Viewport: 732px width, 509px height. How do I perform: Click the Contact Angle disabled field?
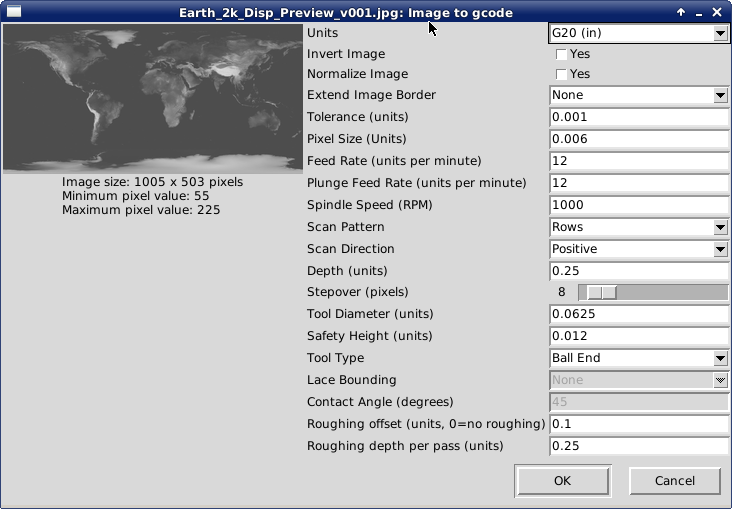tap(639, 402)
